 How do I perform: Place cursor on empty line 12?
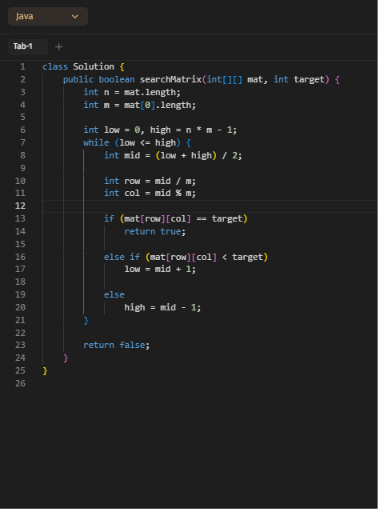tap(210, 206)
